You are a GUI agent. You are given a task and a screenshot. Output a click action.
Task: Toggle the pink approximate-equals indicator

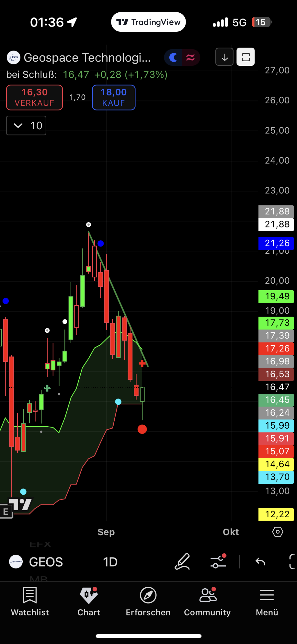coord(191,57)
